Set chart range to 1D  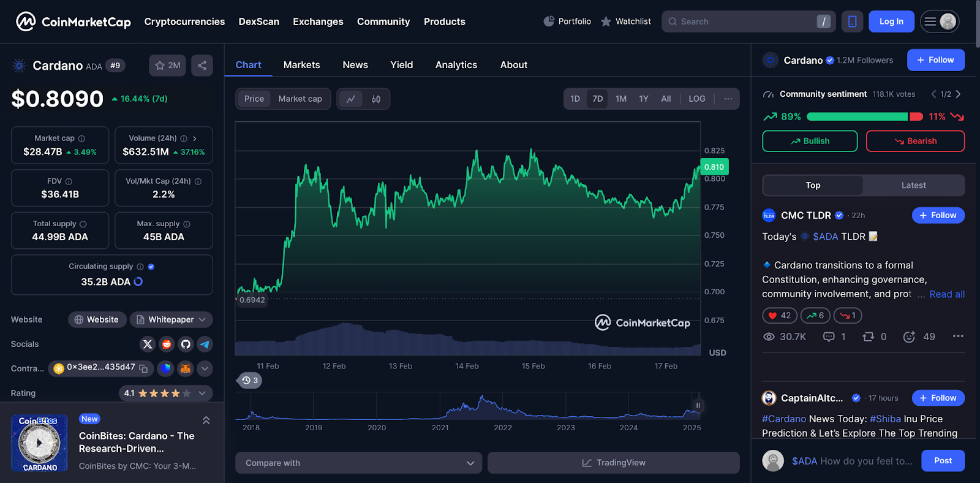pos(575,99)
